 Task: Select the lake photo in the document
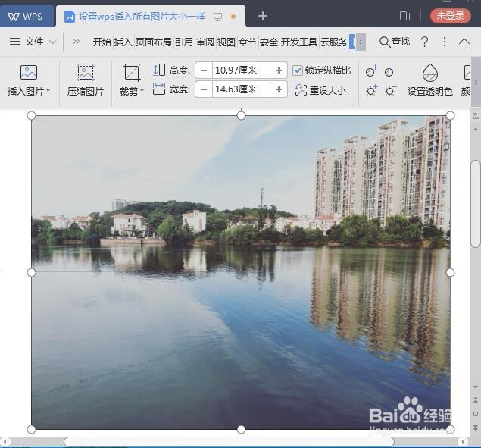(241, 272)
